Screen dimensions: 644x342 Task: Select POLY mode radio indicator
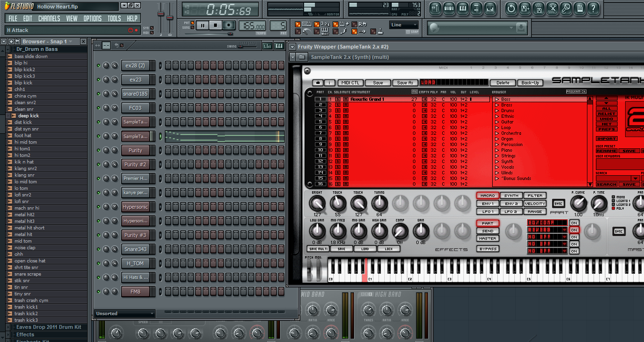613,208
